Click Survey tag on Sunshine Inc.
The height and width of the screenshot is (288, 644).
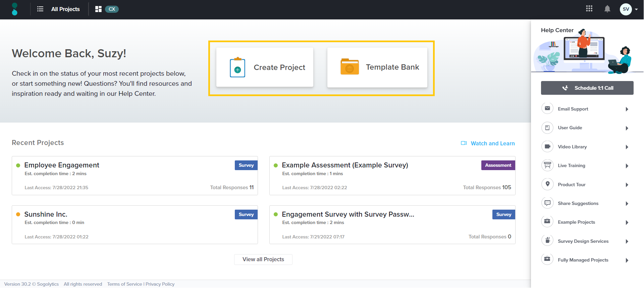coord(246,214)
